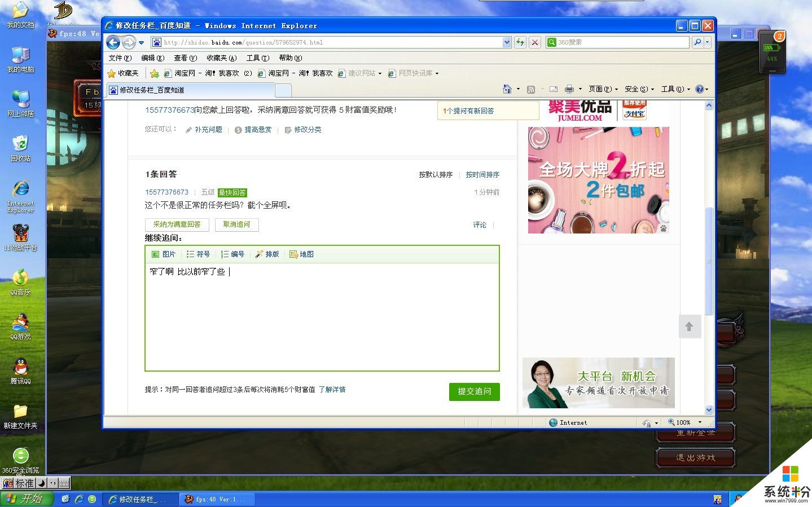Select the 修改任务栏_百度知道 browser tab
The height and width of the screenshot is (507, 812).
[191, 90]
